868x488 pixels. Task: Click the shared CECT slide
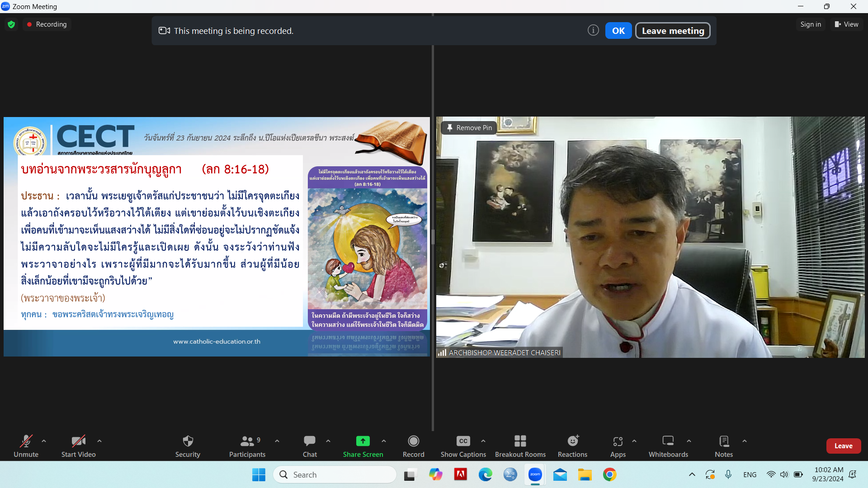click(x=217, y=237)
